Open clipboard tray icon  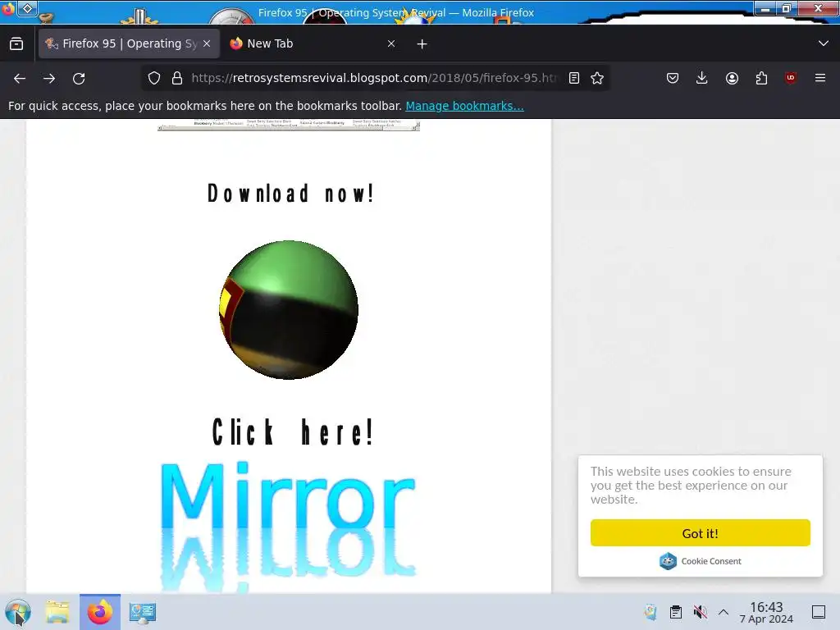pyautogui.click(x=676, y=612)
